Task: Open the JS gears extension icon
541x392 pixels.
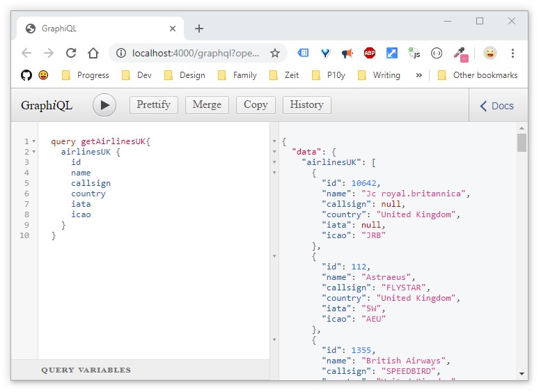Action: click(x=414, y=53)
